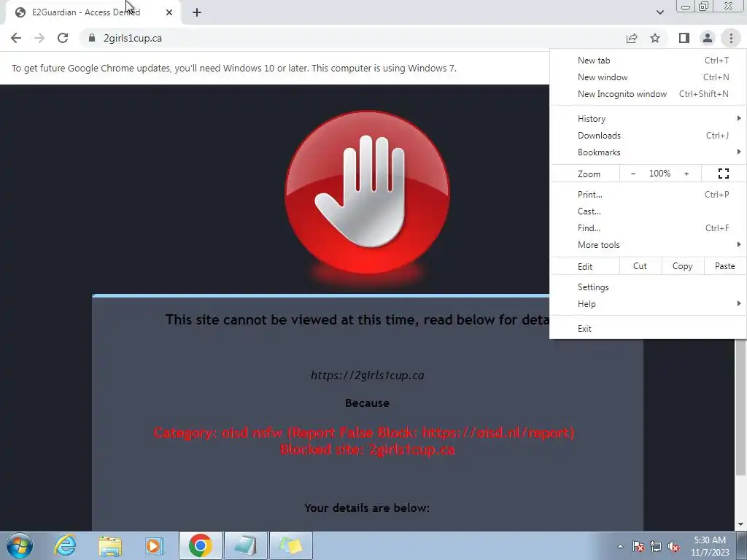Viewport: 747px width, 560px height.
Task: Open Settings from the Chrome menu
Action: click(648, 287)
